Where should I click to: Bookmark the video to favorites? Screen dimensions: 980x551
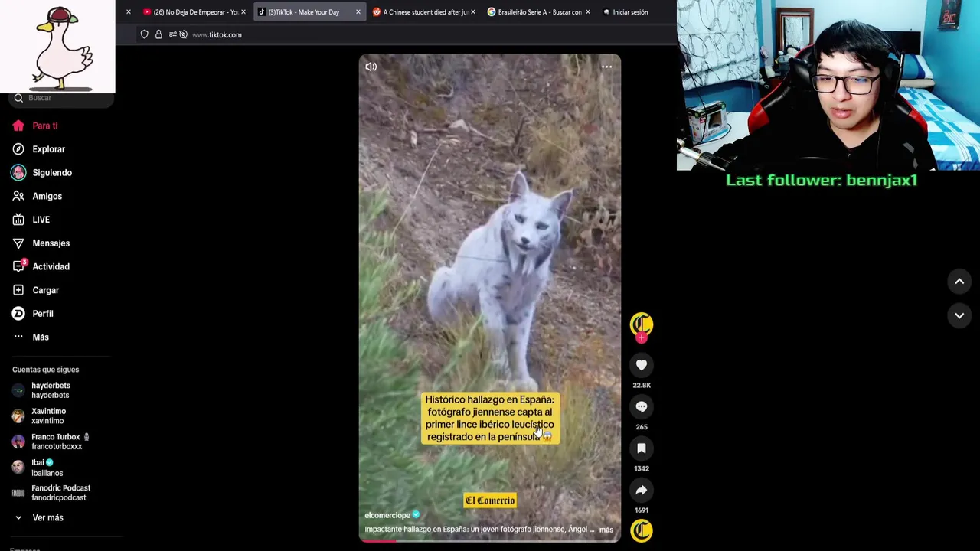click(642, 448)
